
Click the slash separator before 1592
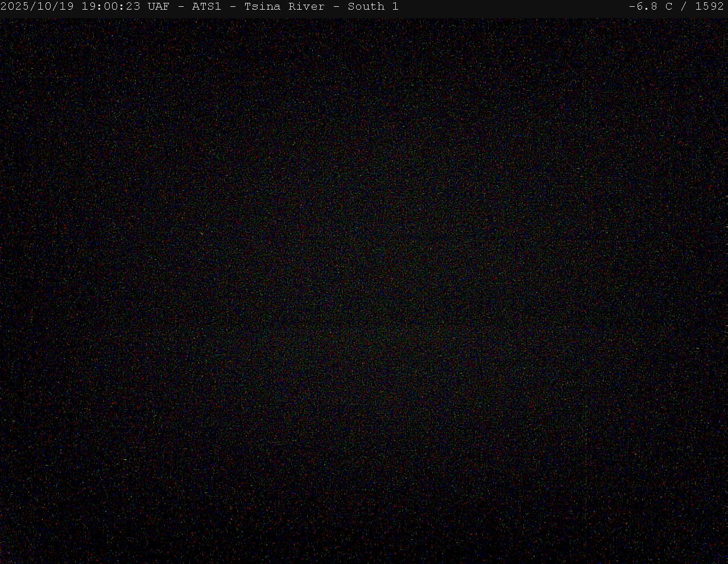[684, 7]
